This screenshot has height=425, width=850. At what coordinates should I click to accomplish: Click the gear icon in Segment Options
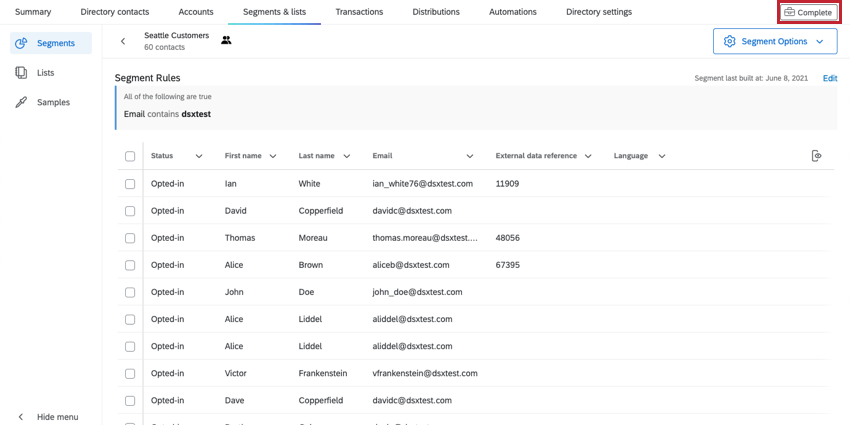pyautogui.click(x=729, y=41)
